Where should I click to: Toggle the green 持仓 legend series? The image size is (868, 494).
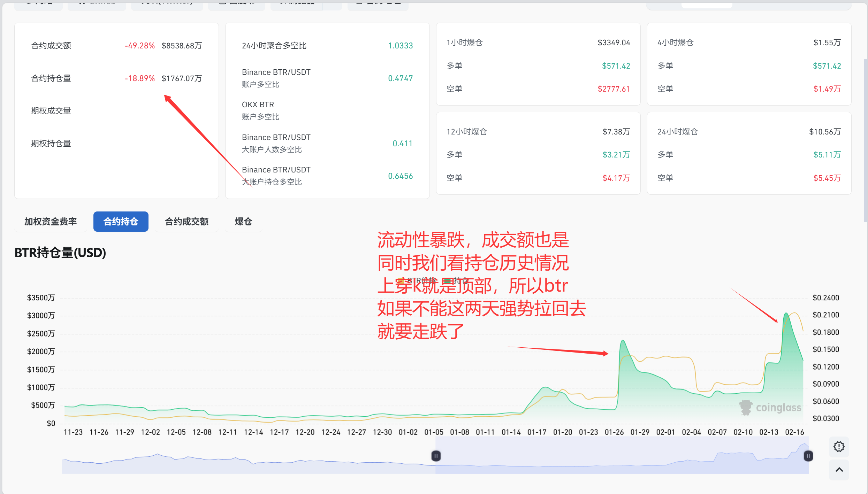(x=457, y=280)
